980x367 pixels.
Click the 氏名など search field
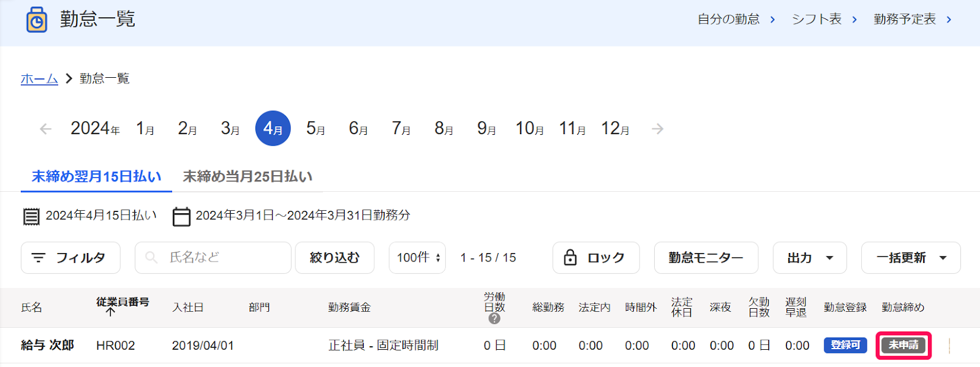(x=213, y=258)
